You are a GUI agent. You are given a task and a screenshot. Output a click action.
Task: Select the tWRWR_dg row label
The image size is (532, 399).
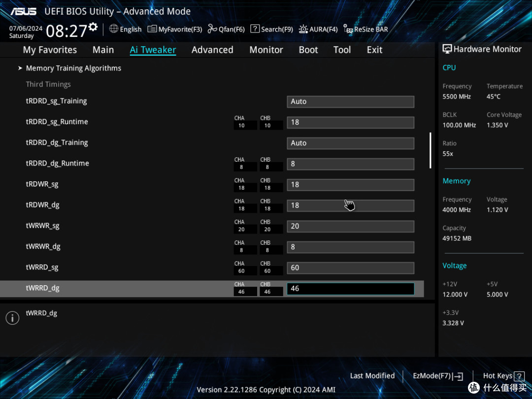click(x=43, y=247)
